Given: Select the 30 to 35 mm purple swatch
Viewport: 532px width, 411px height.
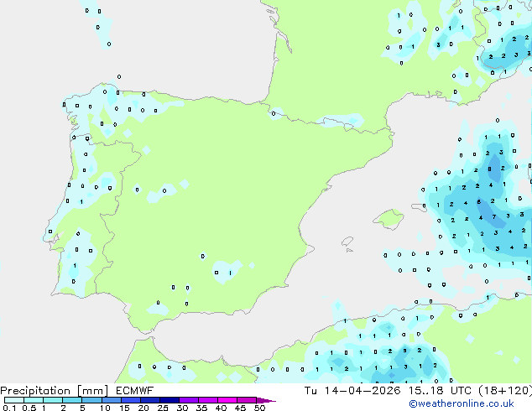Looking at the screenshot, I should coord(188,400).
